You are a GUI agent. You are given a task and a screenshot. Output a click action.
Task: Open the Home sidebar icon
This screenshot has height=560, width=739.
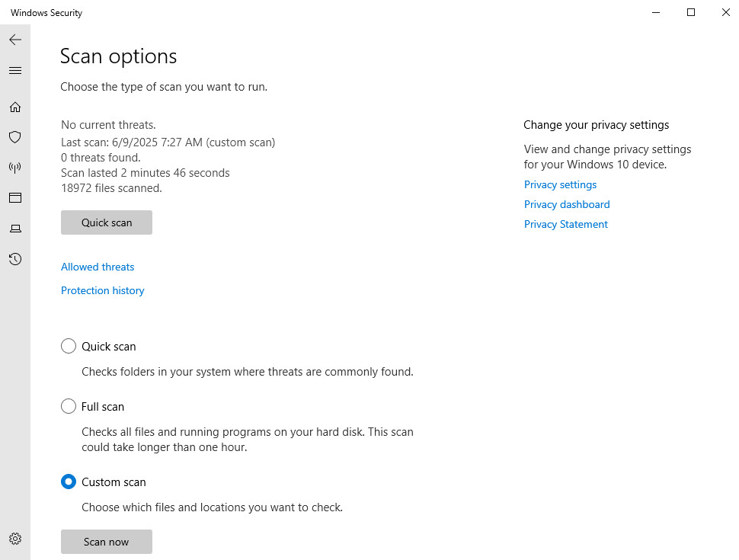tap(15, 107)
